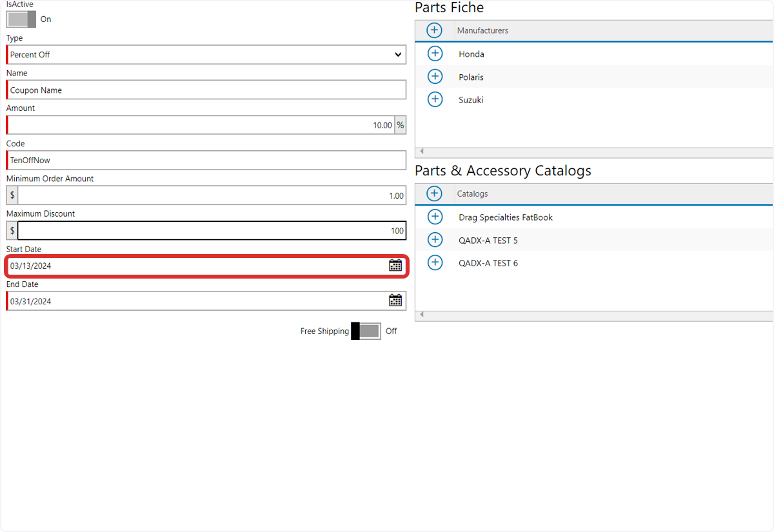Click the plus icon beside Polaris
Image resolution: width=774 pixels, height=532 pixels.
click(x=435, y=77)
